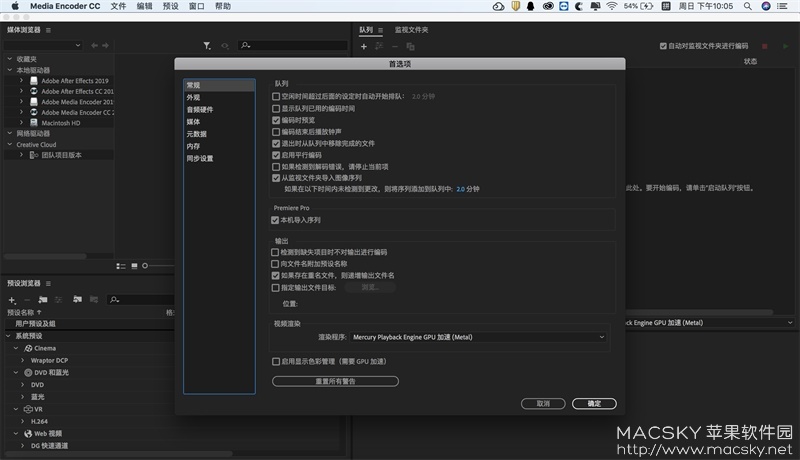This screenshot has height=460, width=800.
Task: Select the 用户预设及组 row
Action: pyautogui.click(x=90, y=324)
